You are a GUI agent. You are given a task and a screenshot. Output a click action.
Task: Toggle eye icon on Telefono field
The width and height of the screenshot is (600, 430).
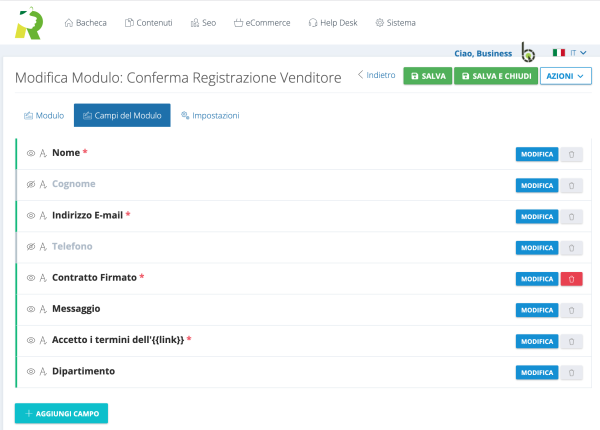[31, 247]
